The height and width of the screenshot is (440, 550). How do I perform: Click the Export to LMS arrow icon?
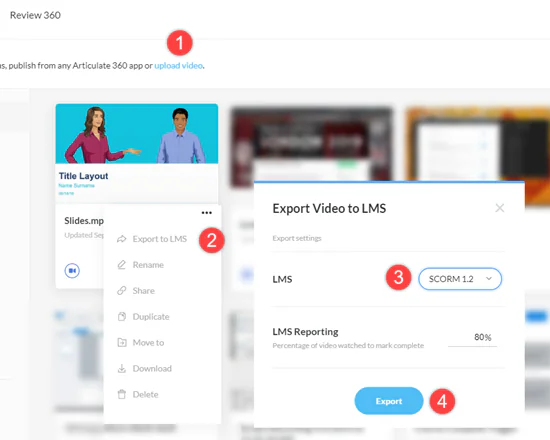(121, 239)
